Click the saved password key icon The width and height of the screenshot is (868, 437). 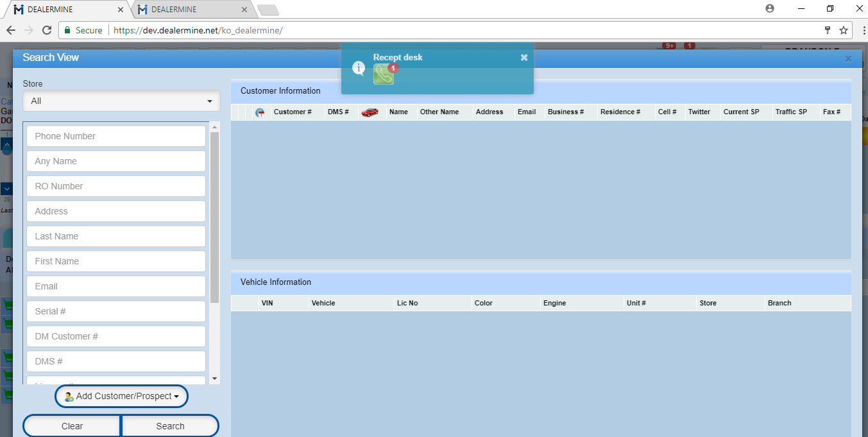[x=828, y=30]
